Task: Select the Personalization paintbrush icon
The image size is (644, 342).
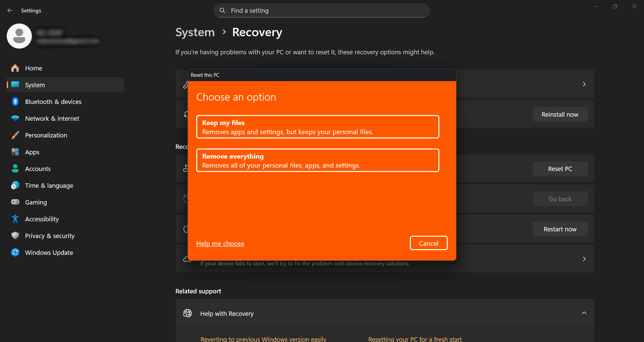Action: tap(15, 135)
